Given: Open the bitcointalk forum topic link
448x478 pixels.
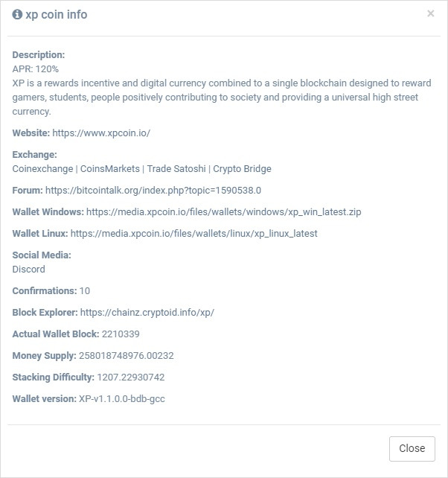Looking at the screenshot, I should point(153,191).
